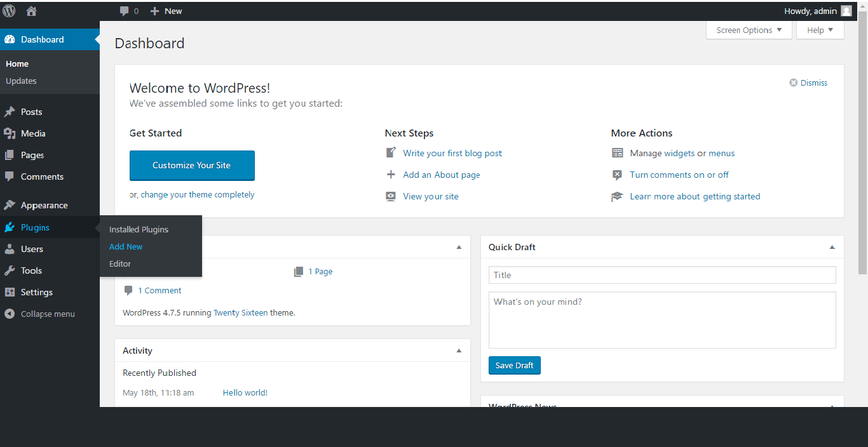868x447 pixels.
Task: Click the menus link in More Actions
Action: 722,153
